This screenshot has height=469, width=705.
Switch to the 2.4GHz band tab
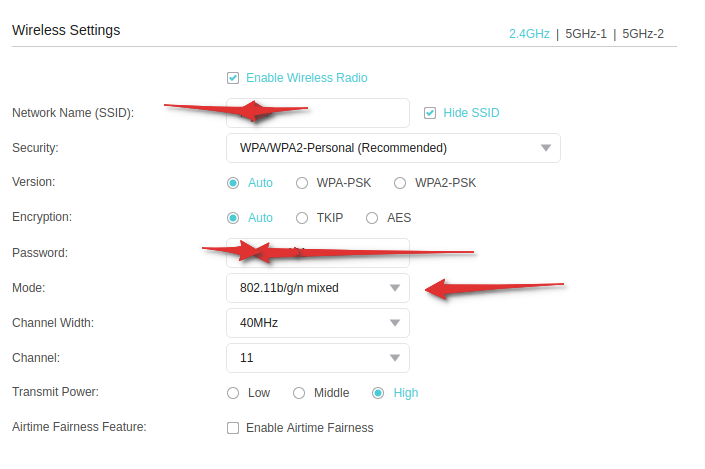[529, 33]
